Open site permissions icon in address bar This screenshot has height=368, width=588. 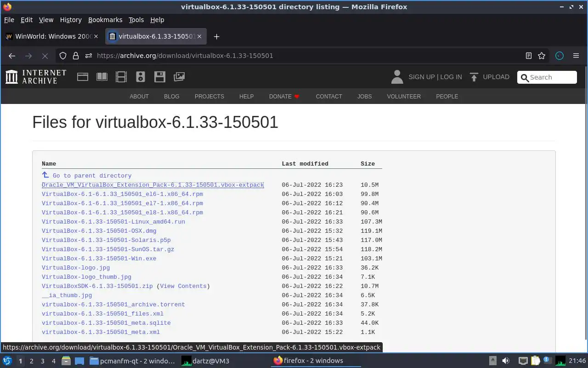pos(89,56)
